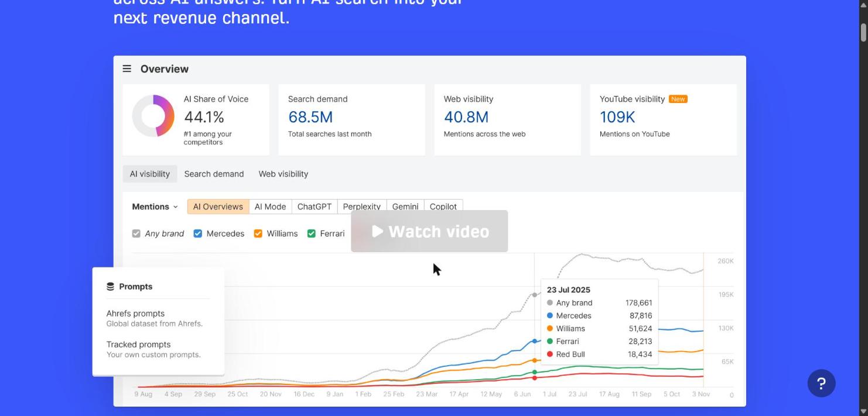Image resolution: width=868 pixels, height=416 pixels.
Task: Select the ChatGPT platform tab
Action: [315, 207]
